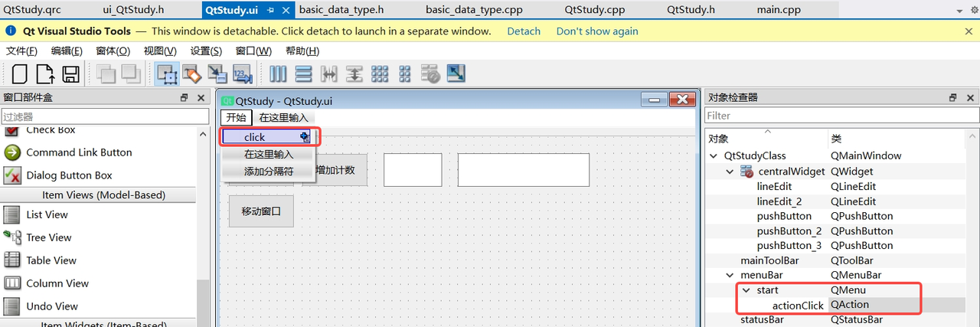This screenshot has height=327, width=980.
Task: Select pushButton_2 in object inspector
Action: [789, 231]
